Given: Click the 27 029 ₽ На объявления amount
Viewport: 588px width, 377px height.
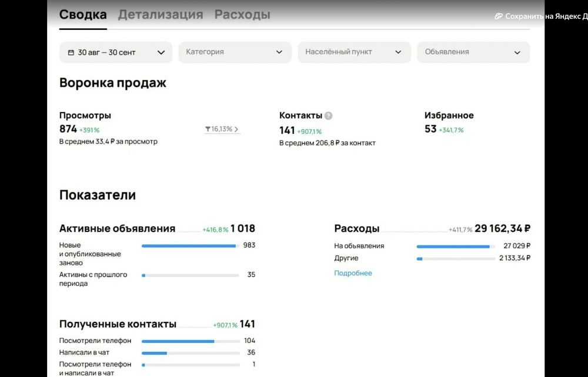Looking at the screenshot, I should click(x=517, y=246).
